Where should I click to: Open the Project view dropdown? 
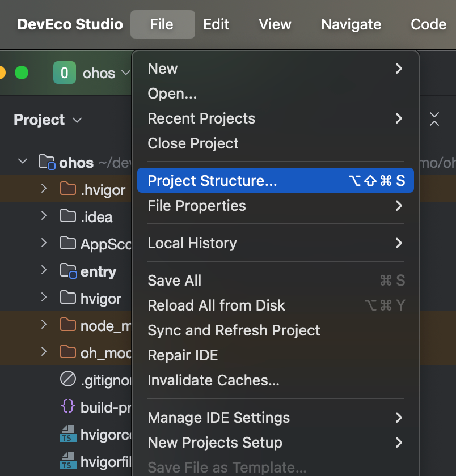[x=48, y=120]
